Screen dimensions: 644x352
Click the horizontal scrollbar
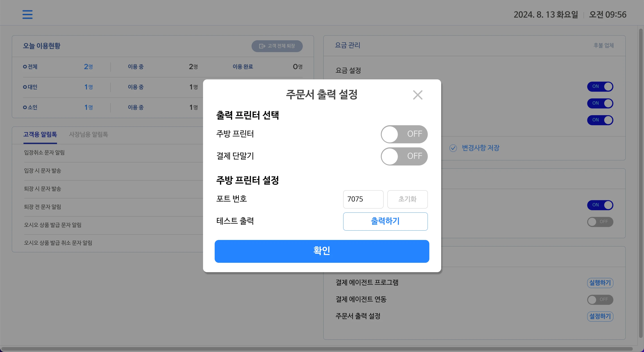(x=317, y=349)
